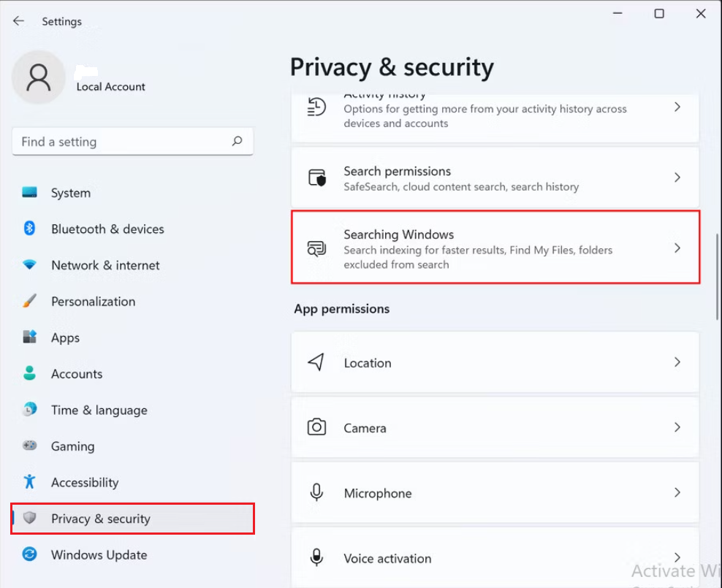Go to Personalization settings
Image resolution: width=722 pixels, height=588 pixels.
(x=132, y=302)
